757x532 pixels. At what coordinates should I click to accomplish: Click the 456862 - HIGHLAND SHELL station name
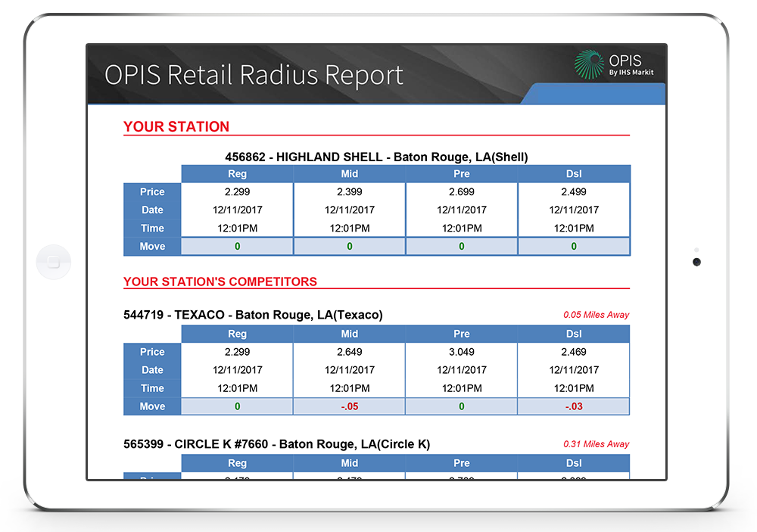pos(376,157)
